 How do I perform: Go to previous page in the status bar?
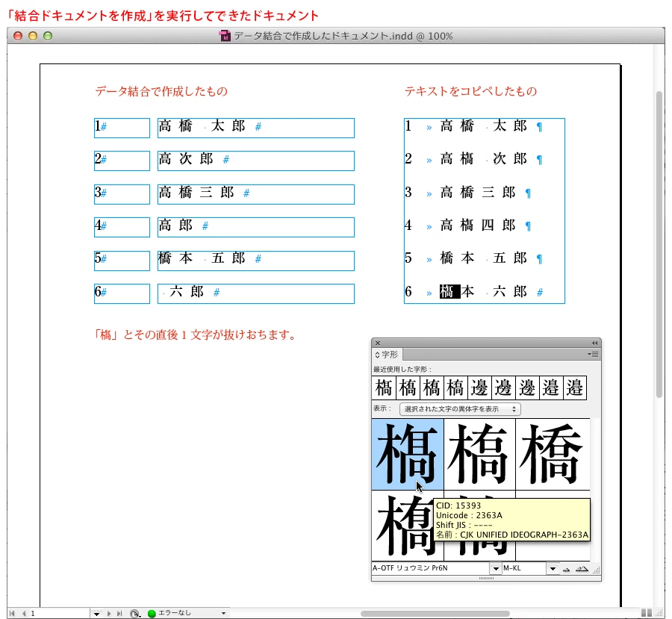point(24,614)
